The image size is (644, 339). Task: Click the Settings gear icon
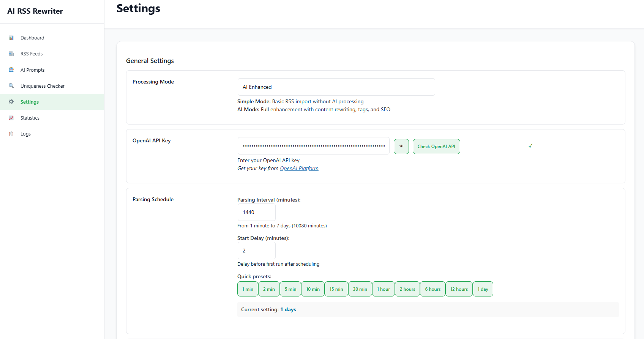[11, 102]
